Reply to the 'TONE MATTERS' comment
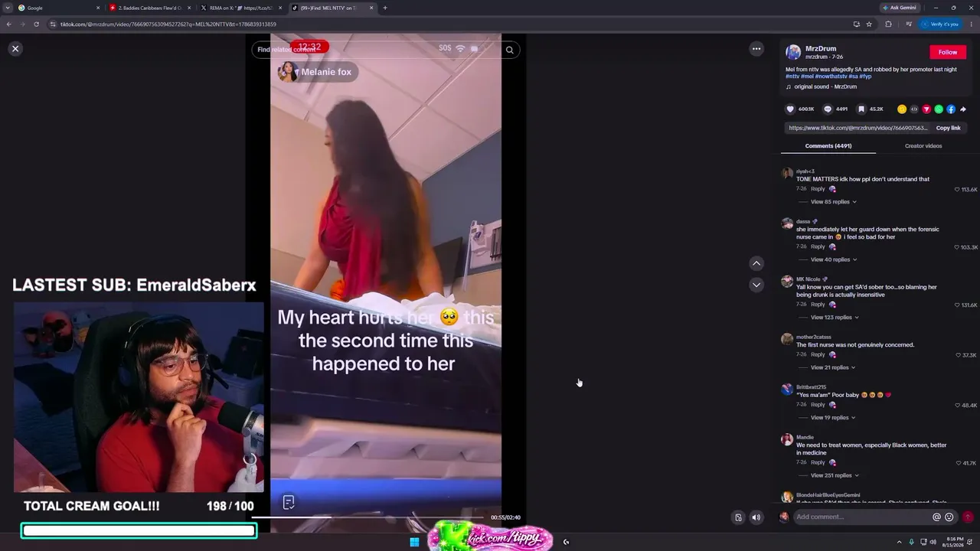Viewport: 980px width, 551px height. tap(818, 189)
